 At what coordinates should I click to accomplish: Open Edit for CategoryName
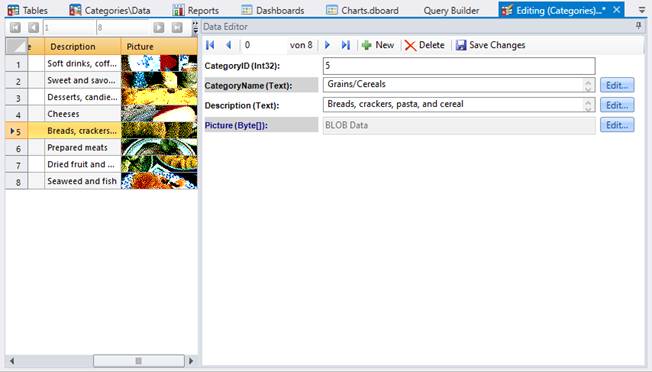click(617, 85)
